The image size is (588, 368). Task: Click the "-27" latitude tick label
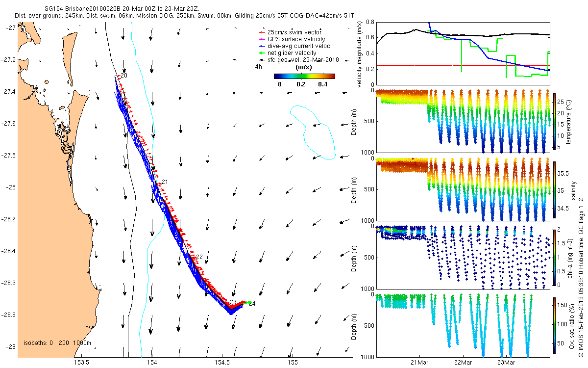point(11,28)
